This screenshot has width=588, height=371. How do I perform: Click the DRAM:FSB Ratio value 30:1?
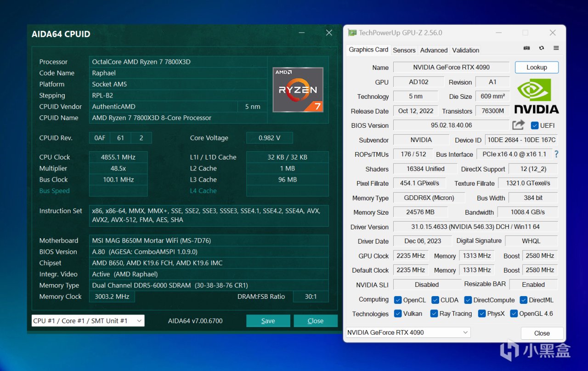click(x=311, y=297)
